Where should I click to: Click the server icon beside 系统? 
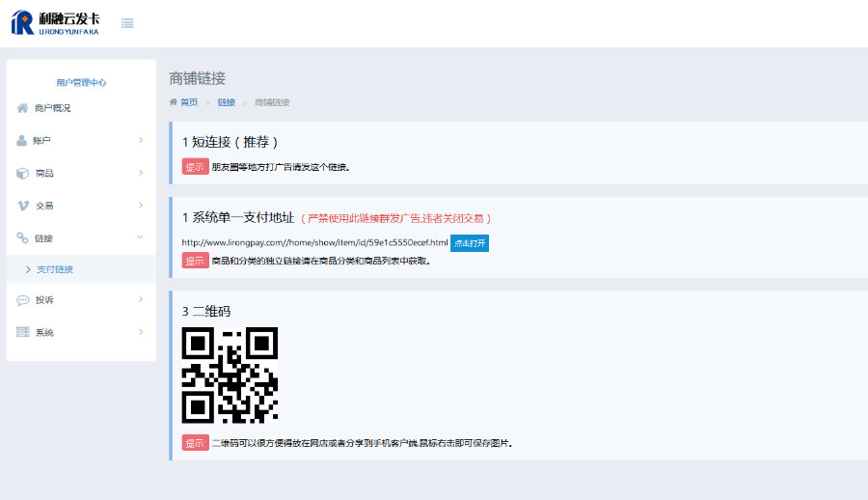(23, 332)
